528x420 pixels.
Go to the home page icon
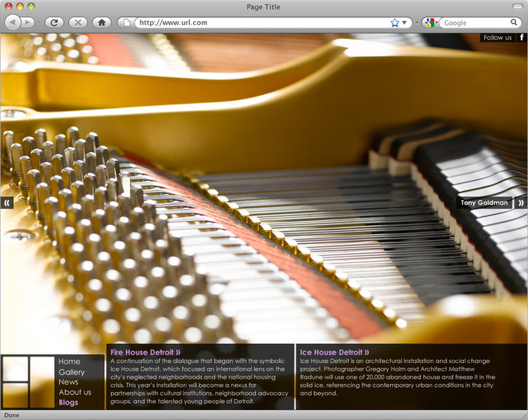pos(102,23)
